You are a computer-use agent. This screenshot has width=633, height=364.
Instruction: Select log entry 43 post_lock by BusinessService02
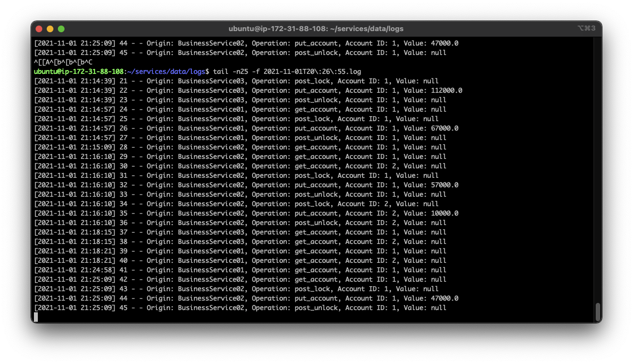pyautogui.click(x=236, y=289)
